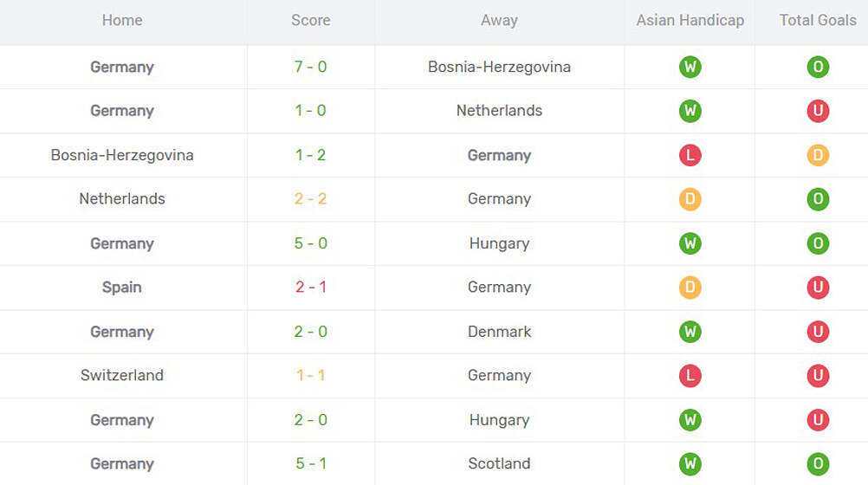The height and width of the screenshot is (485, 868).
Task: Click the Asian Handicap L badge for Bosnia-Herzegovina vs Germany
Action: tap(690, 155)
